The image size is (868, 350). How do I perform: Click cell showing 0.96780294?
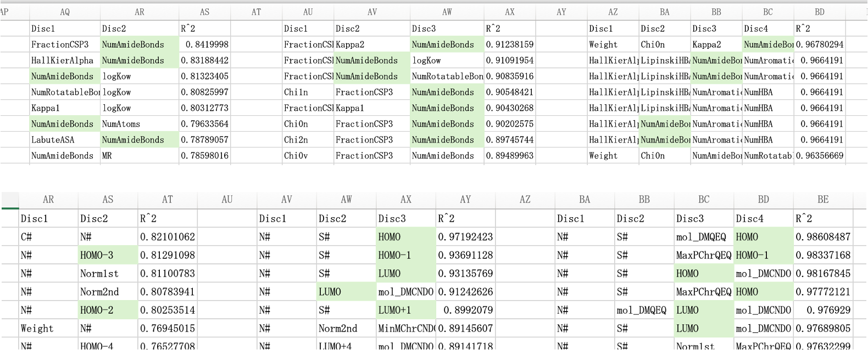pos(819,44)
